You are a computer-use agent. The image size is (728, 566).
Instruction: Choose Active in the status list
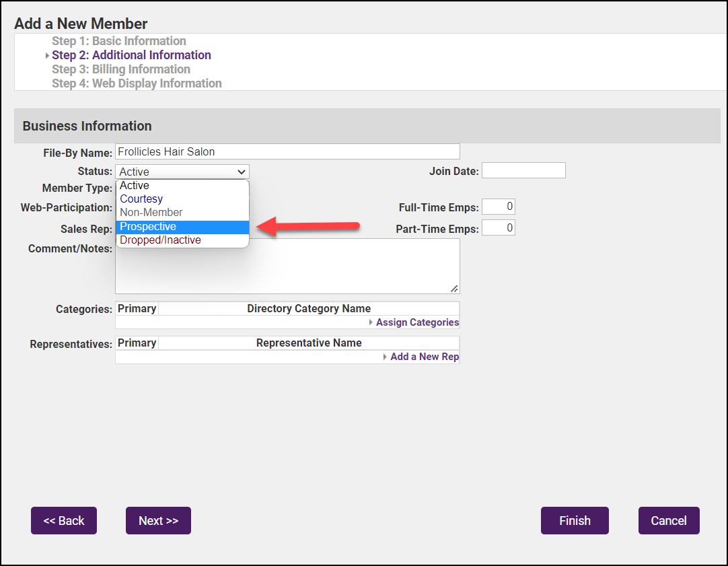tap(182, 186)
